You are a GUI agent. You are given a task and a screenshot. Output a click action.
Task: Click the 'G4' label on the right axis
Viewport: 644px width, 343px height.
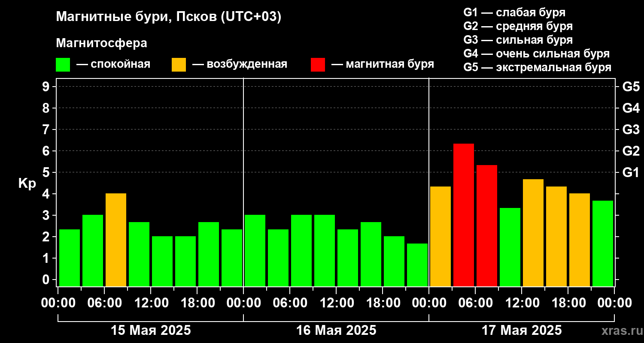click(x=631, y=108)
